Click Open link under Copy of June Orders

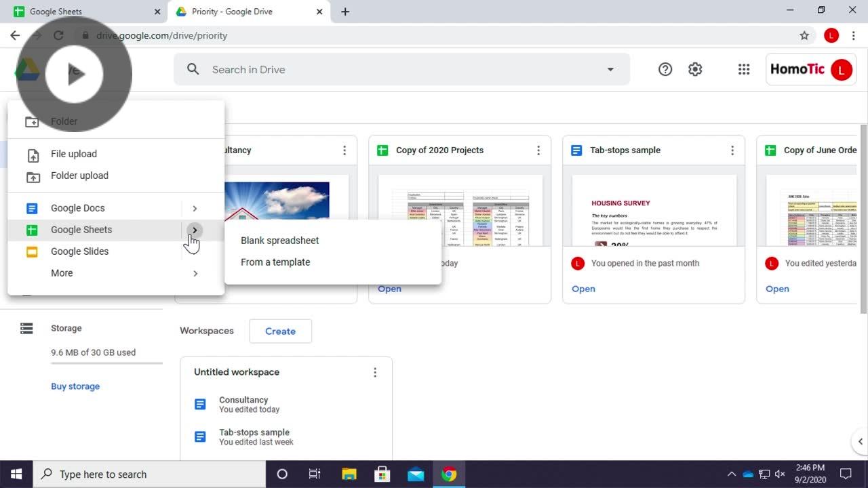777,289
